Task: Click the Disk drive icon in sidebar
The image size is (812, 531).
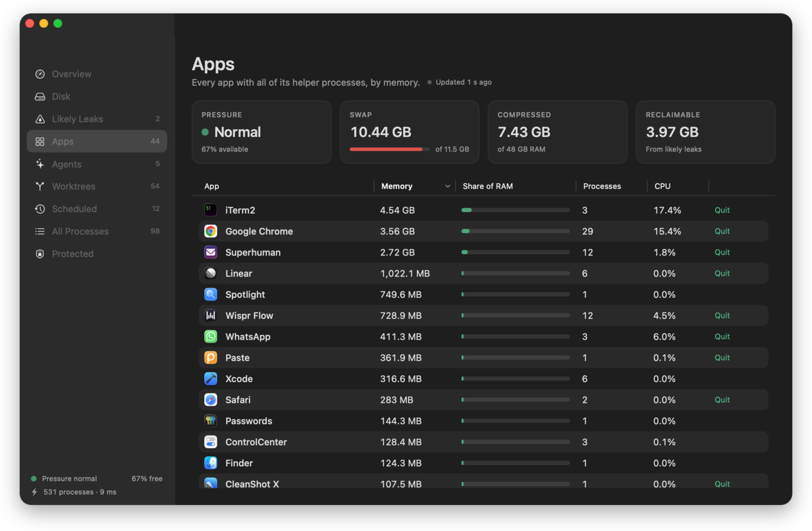Action: pos(40,97)
